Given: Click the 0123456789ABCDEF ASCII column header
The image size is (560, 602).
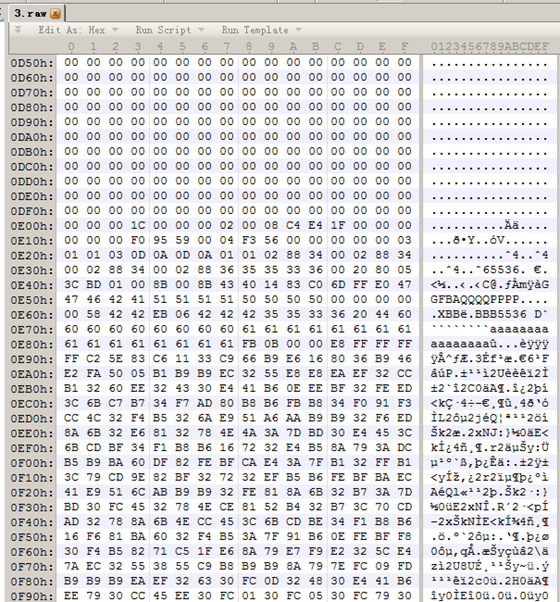Looking at the screenshot, I should pyautogui.click(x=489, y=46).
